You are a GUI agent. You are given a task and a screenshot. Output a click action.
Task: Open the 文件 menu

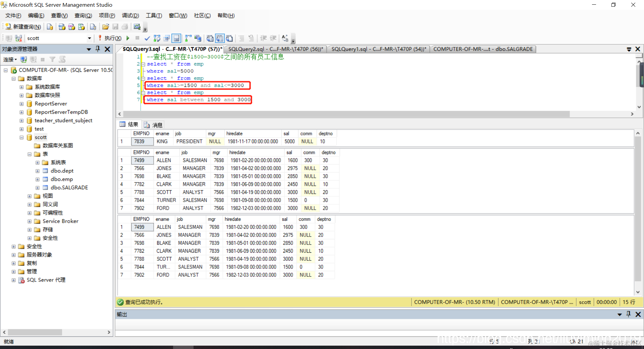pos(13,15)
